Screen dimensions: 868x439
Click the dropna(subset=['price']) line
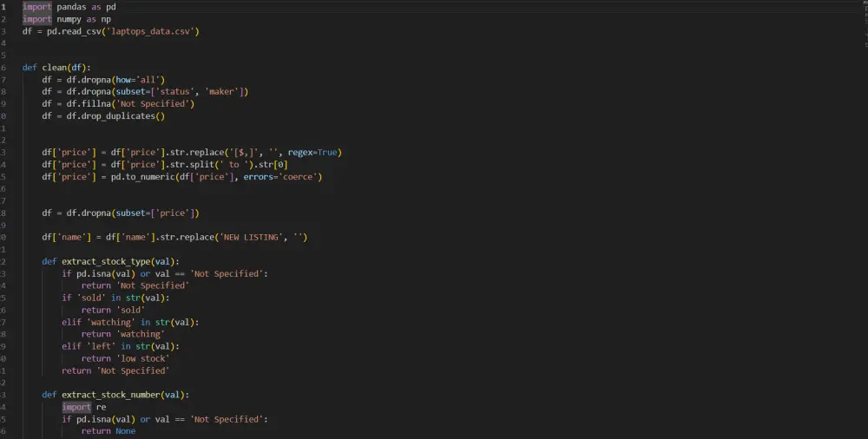[x=121, y=213]
